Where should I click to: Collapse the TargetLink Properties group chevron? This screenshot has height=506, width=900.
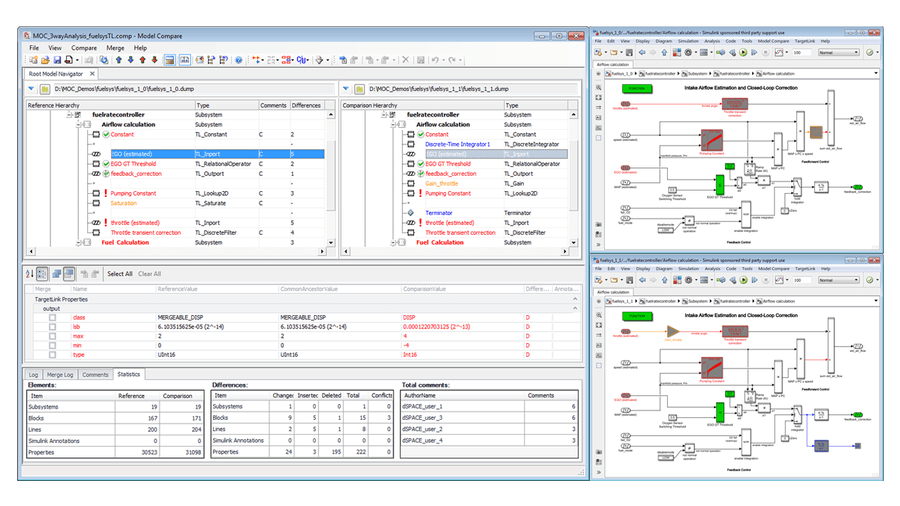575,299
